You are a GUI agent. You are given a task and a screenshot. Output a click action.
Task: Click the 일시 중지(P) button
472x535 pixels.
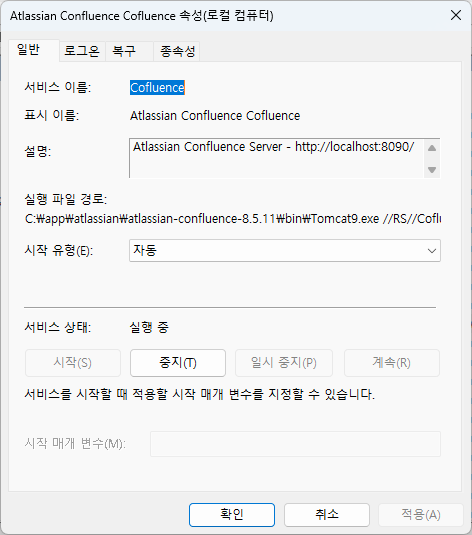click(x=284, y=363)
